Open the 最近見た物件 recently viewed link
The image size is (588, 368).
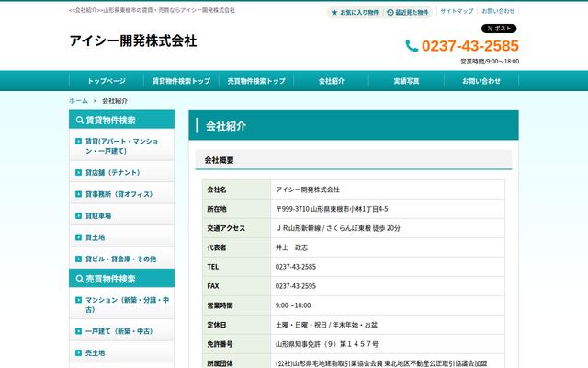click(x=408, y=12)
